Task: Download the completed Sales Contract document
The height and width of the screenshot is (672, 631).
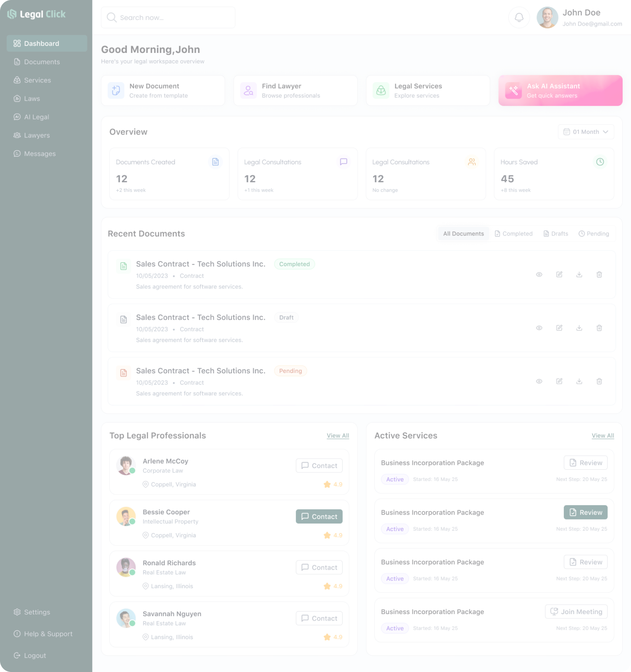Action: 579,274
